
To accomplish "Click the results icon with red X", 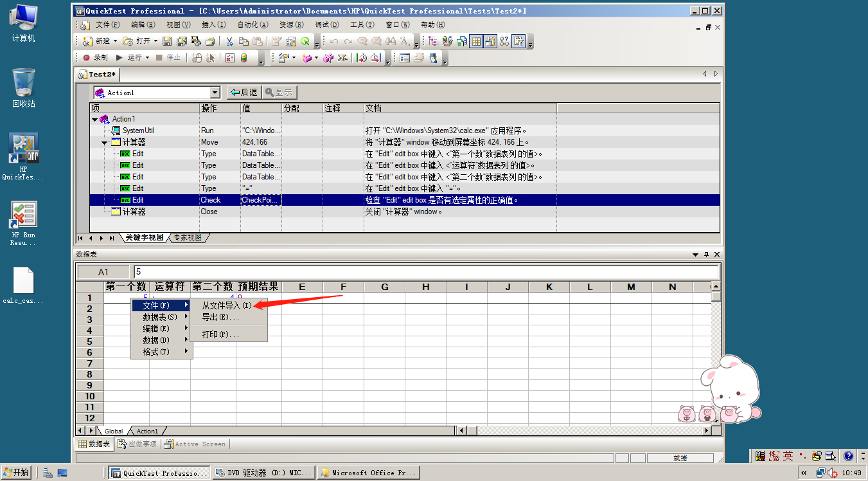I will [229, 58].
